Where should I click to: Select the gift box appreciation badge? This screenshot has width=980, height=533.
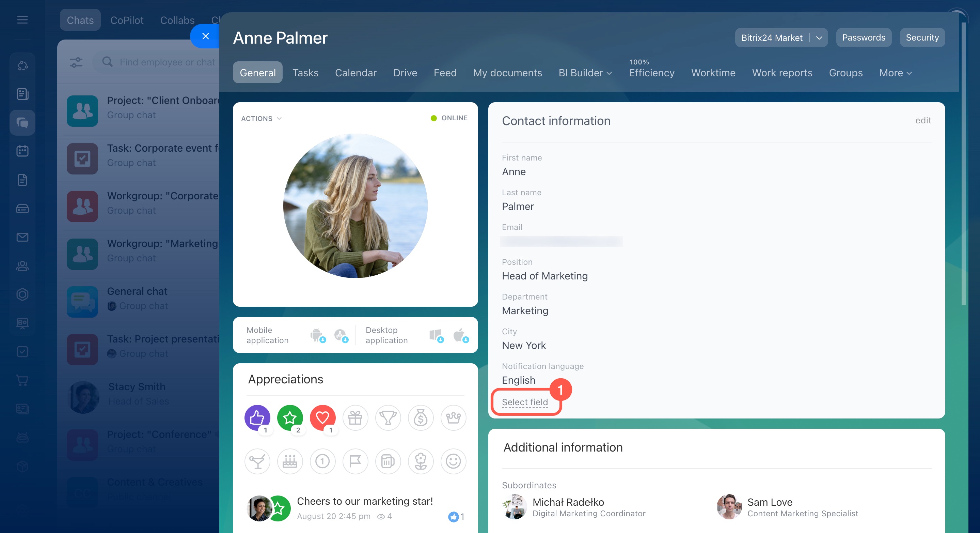(355, 418)
